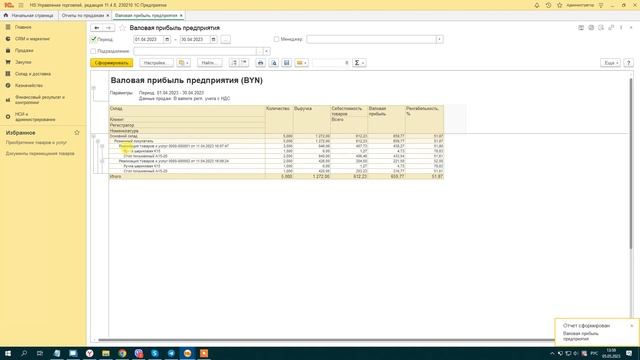Open the Windows Start button
The image size is (640, 360).
point(8,353)
